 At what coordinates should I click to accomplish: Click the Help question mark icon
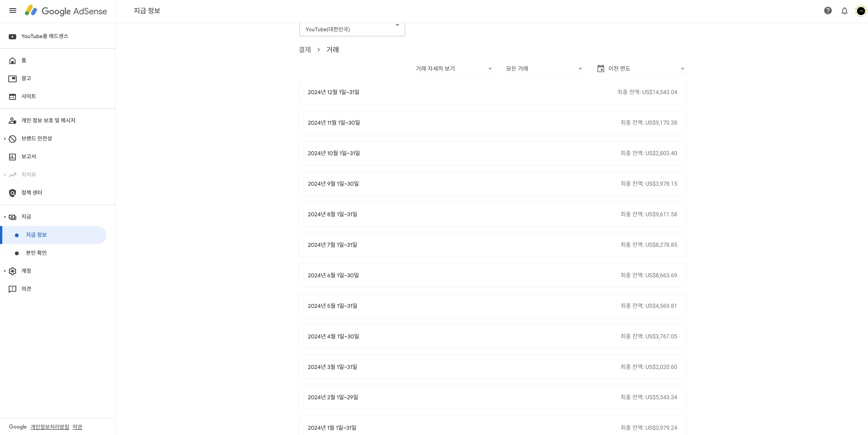[x=827, y=11]
